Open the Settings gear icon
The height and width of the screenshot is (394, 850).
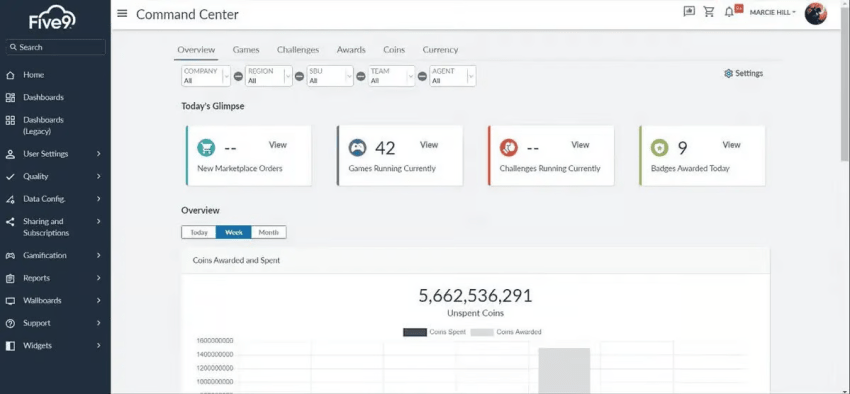pyautogui.click(x=729, y=73)
